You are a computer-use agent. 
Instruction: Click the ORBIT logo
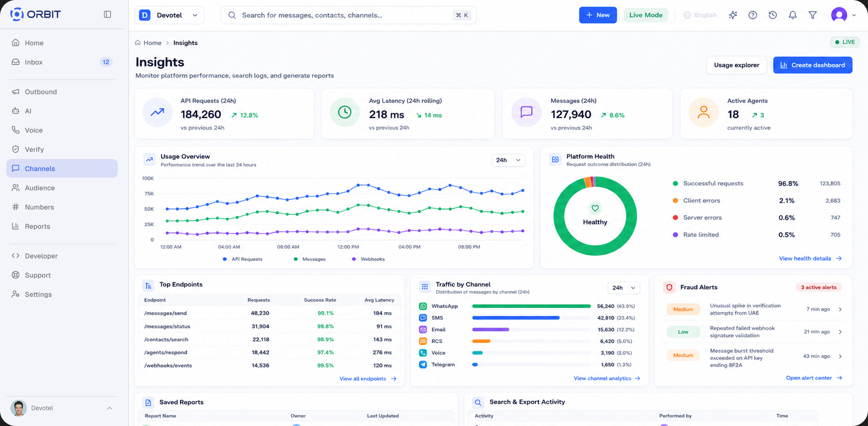point(36,15)
